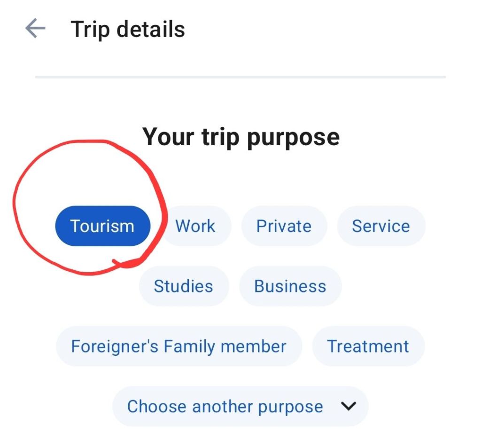Select Service as the purpose

381,226
